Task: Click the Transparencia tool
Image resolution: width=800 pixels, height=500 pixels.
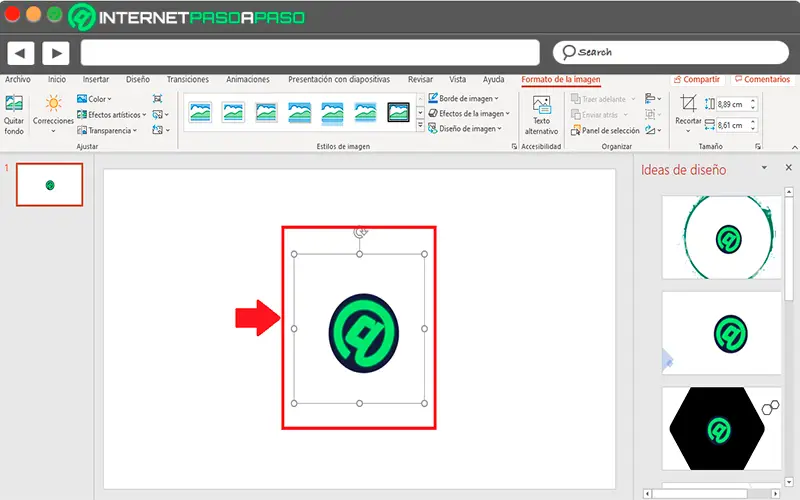Action: click(x=107, y=130)
